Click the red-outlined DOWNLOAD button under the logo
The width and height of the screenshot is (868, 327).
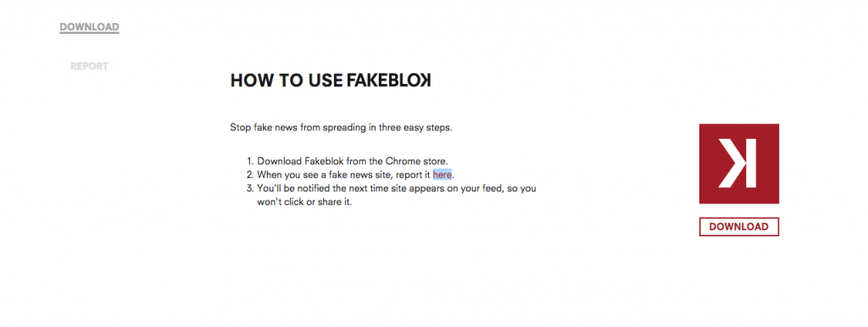click(739, 227)
